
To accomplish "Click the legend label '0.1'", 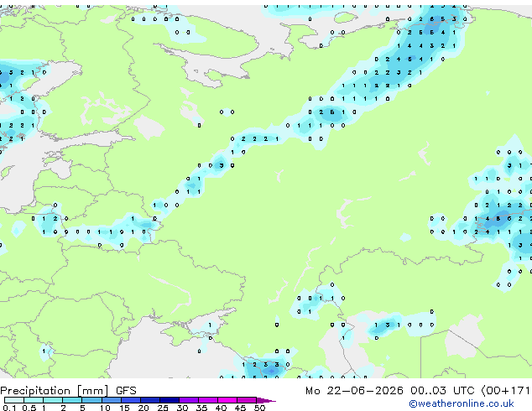I will pos(9,408).
